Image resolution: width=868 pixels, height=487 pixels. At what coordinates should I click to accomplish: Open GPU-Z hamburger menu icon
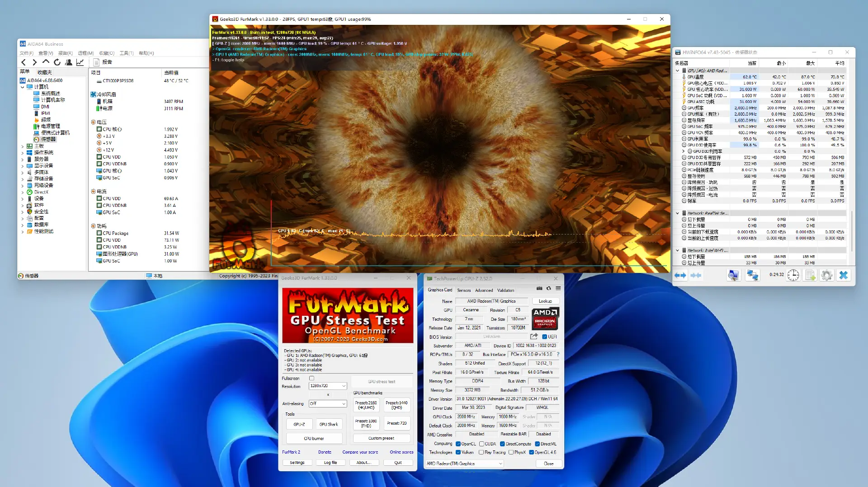coord(558,288)
